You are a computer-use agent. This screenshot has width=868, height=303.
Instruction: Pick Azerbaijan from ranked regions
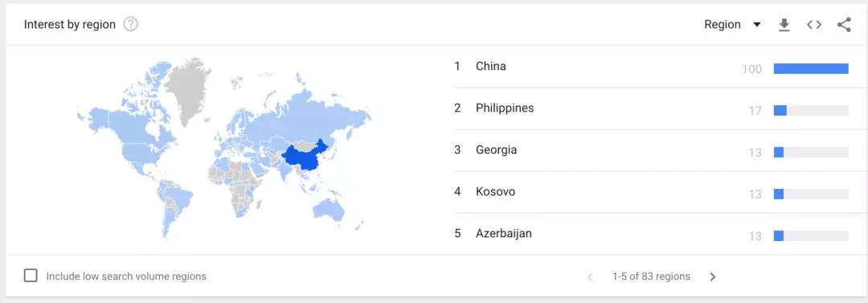tap(503, 233)
